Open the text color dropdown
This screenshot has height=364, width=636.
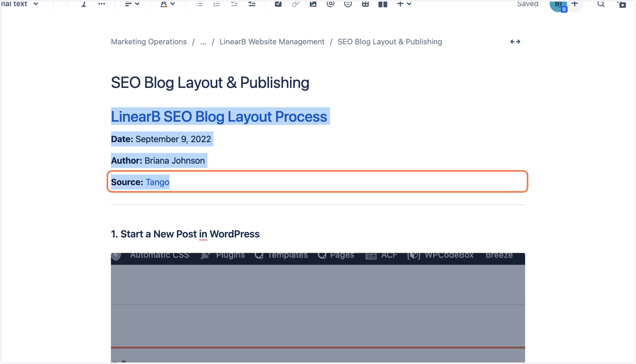[167, 4]
